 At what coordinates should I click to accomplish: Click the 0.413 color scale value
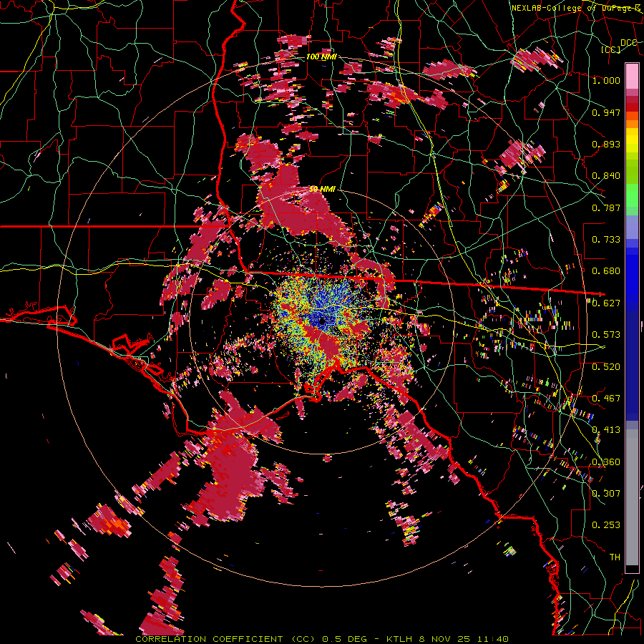click(606, 430)
